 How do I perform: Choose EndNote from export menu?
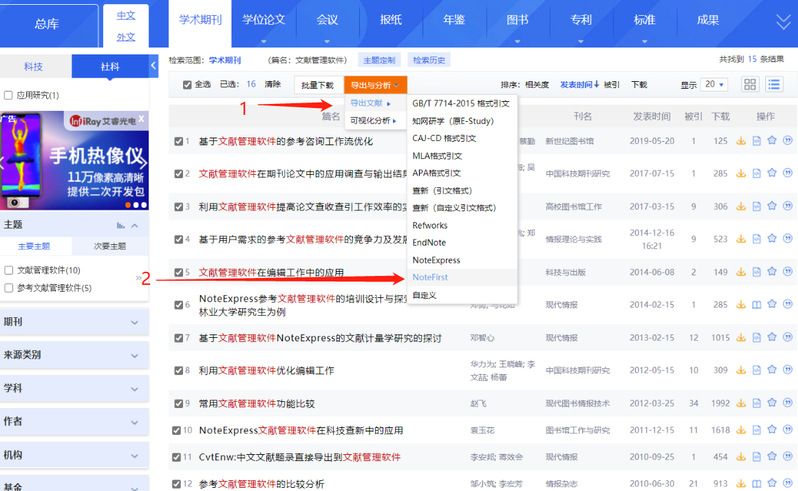428,242
